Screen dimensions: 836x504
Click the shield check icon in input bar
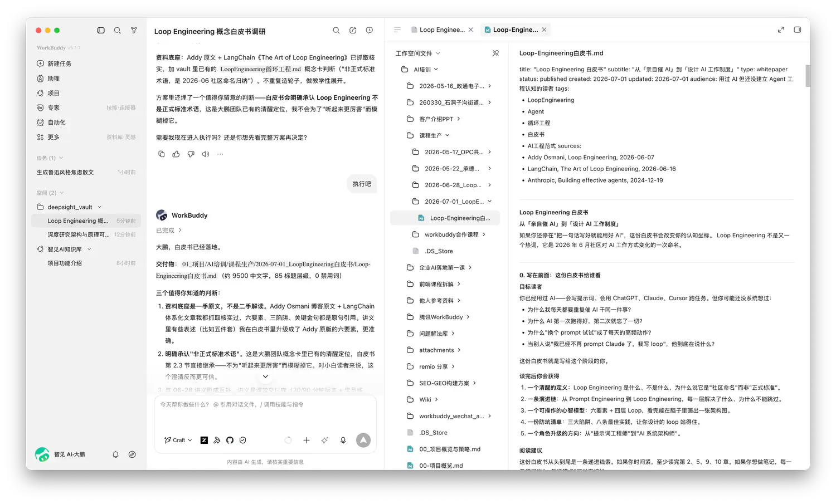click(x=243, y=441)
